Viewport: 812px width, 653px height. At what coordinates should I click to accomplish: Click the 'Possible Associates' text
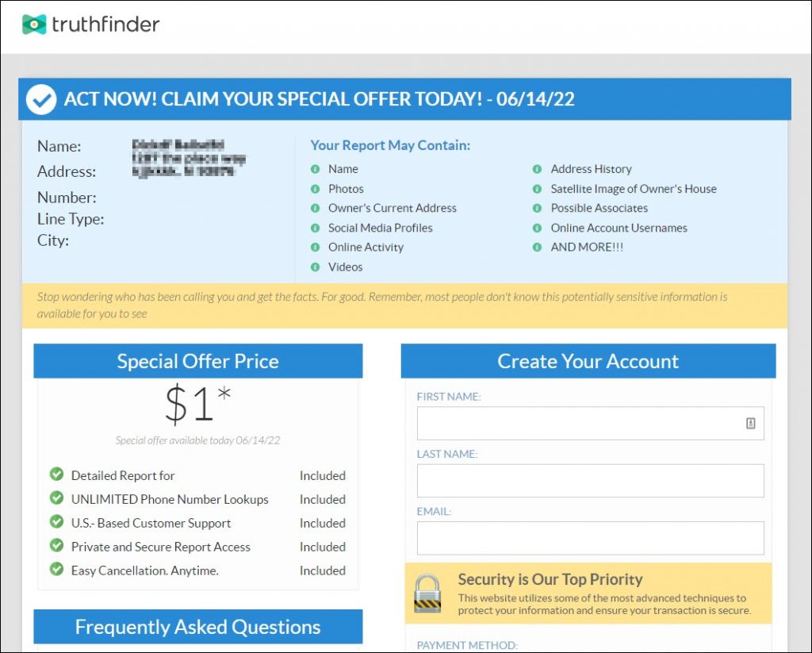(599, 209)
